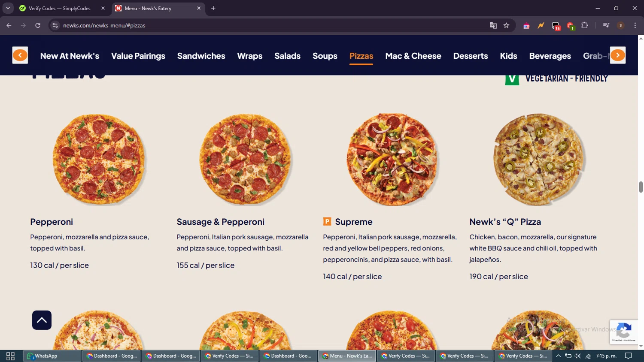The height and width of the screenshot is (362, 644).
Task: Open New At Newk's menu category
Action: (70, 56)
